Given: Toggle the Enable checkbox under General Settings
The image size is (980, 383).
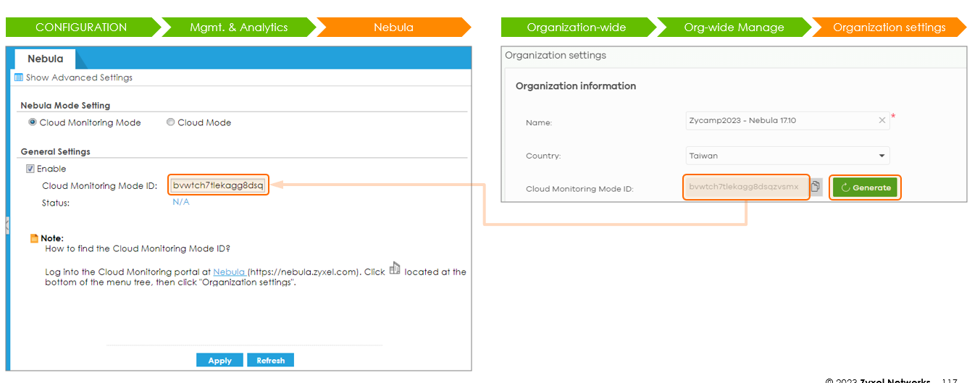Looking at the screenshot, I should pos(30,169).
